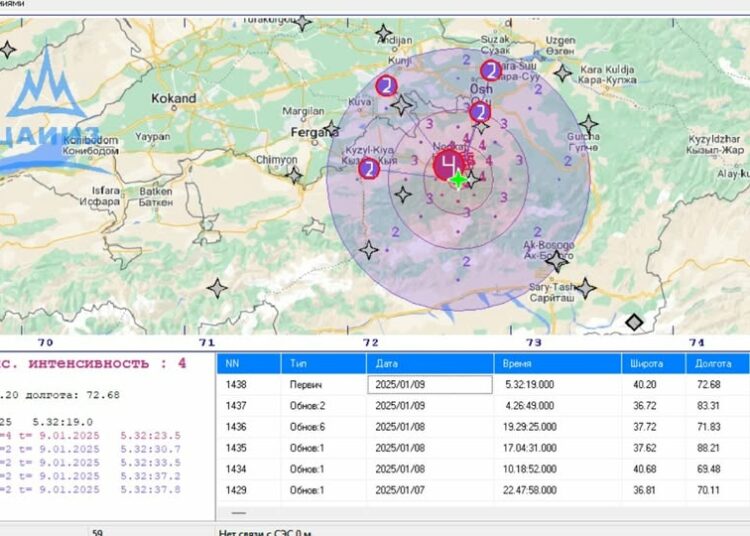Click the station star near Andijan
This screenshot has height=536, width=750.
click(383, 33)
